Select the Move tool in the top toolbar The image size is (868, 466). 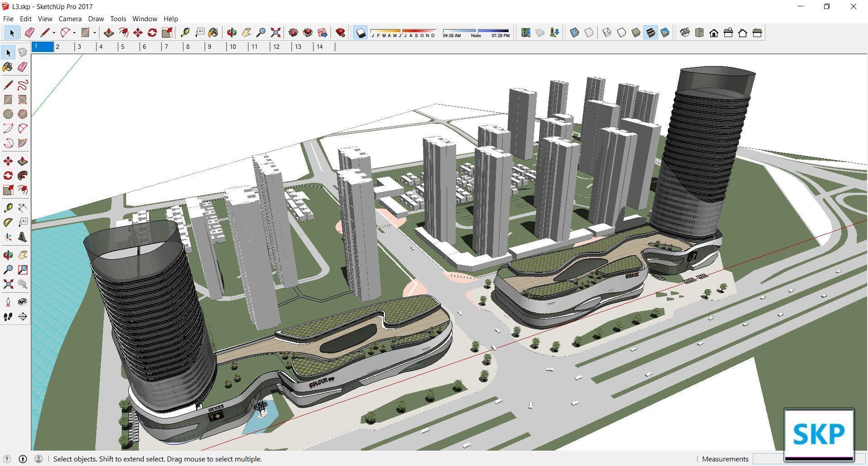click(138, 33)
